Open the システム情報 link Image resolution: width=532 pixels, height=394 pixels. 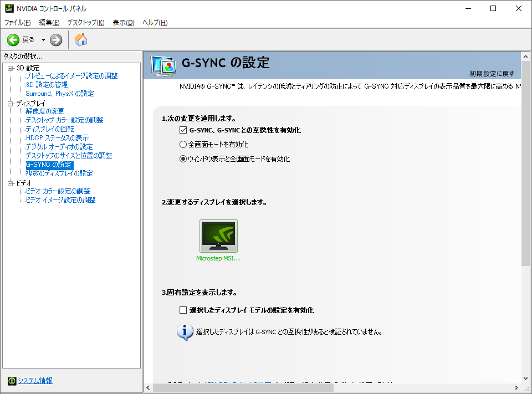point(35,381)
